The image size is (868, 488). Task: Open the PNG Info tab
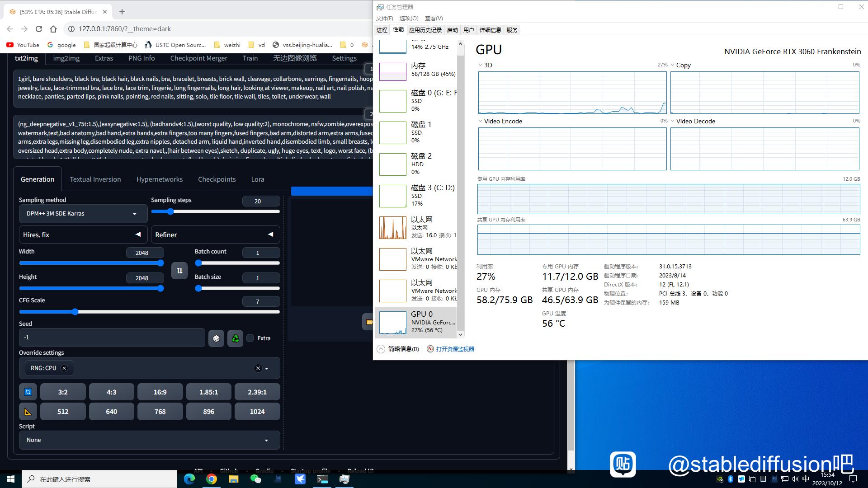pos(142,58)
